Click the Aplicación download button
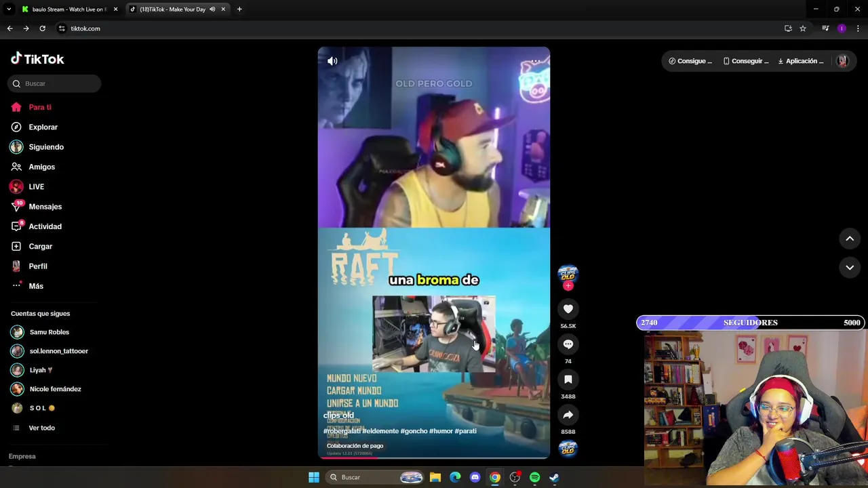868x488 pixels. click(x=801, y=61)
